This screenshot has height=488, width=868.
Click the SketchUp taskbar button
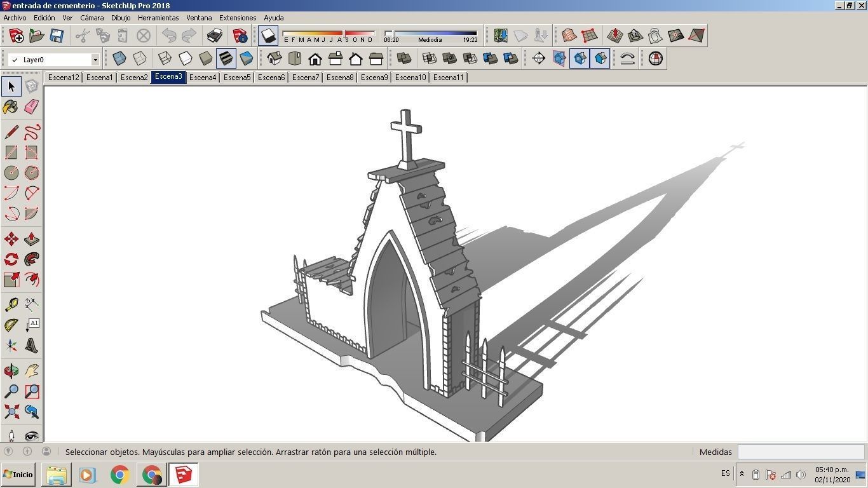click(184, 475)
